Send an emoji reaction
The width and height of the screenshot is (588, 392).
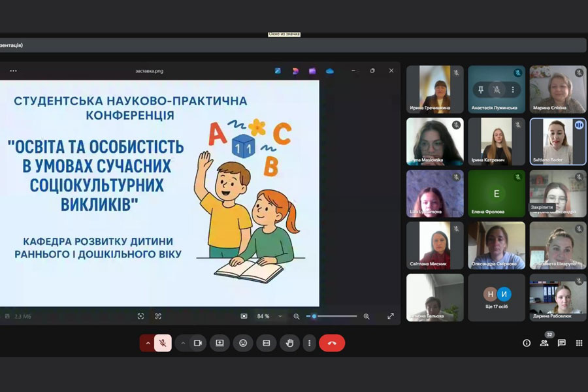tap(243, 343)
